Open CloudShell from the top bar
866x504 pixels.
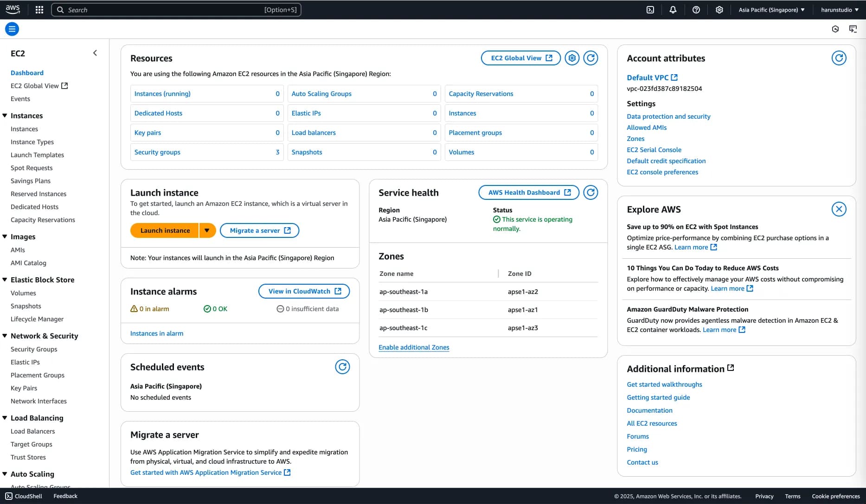pos(650,10)
